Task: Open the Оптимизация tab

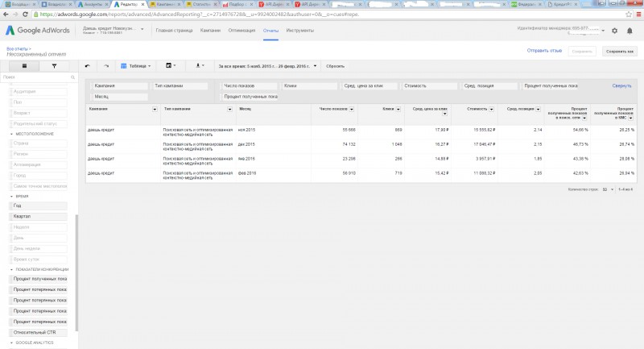Action: tap(242, 31)
